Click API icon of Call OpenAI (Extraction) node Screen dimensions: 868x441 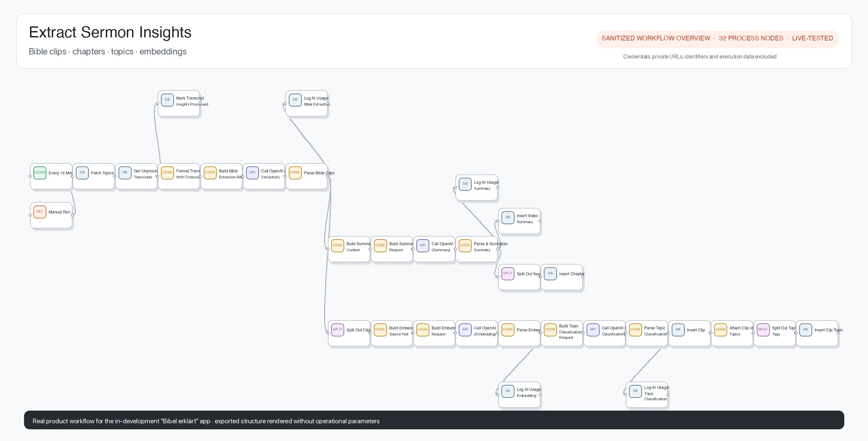point(252,173)
